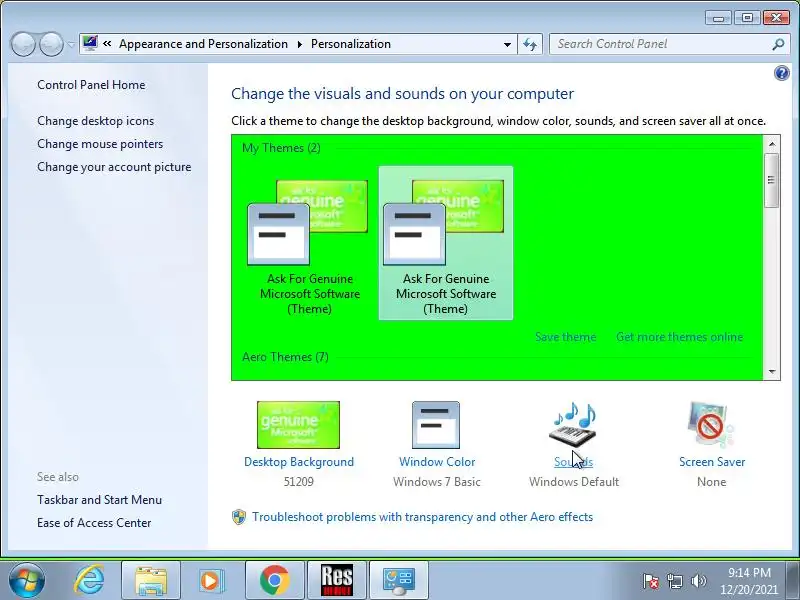The width and height of the screenshot is (800, 600).
Task: Launch Google Chrome from taskbar
Action: pos(274,580)
